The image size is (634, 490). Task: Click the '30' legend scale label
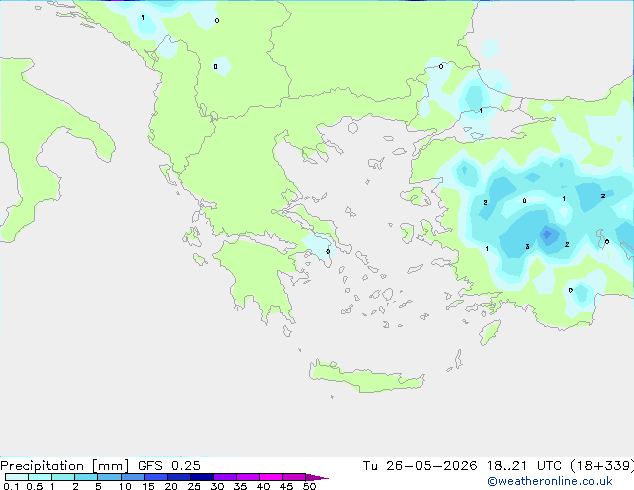[217, 486]
